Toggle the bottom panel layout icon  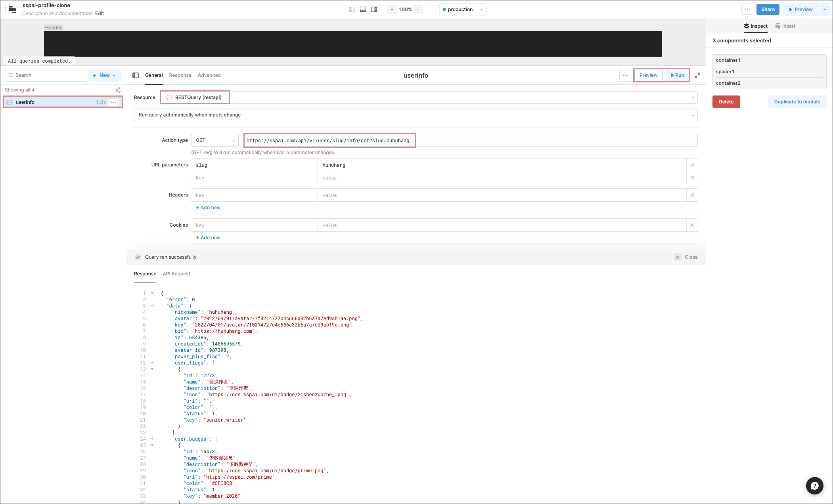coord(363,10)
